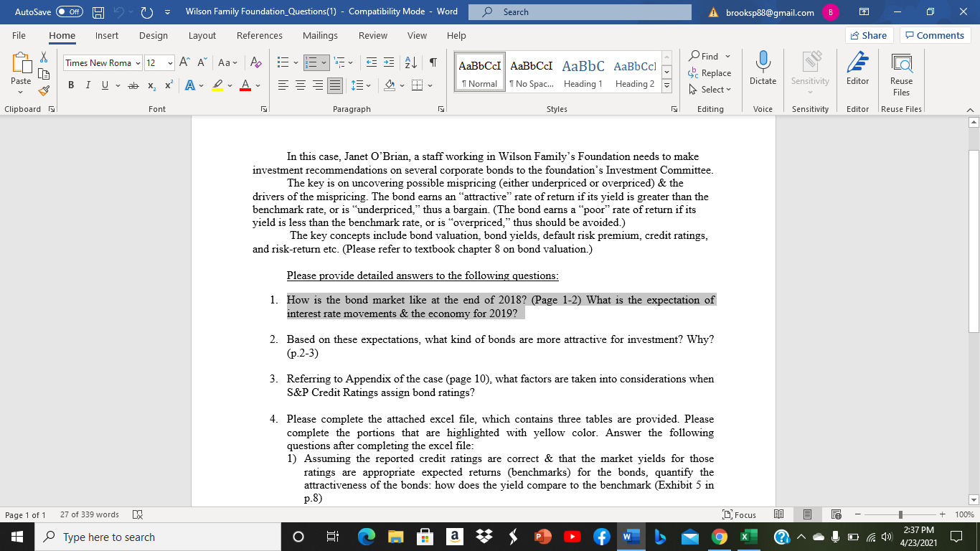The image size is (980, 551).
Task: Decrease font size with the Shrink Font icon
Action: pyautogui.click(x=201, y=63)
